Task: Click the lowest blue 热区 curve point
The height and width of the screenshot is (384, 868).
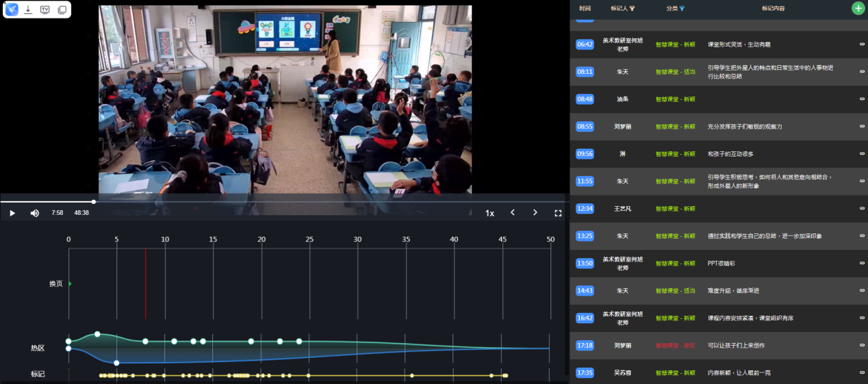Action: click(116, 363)
